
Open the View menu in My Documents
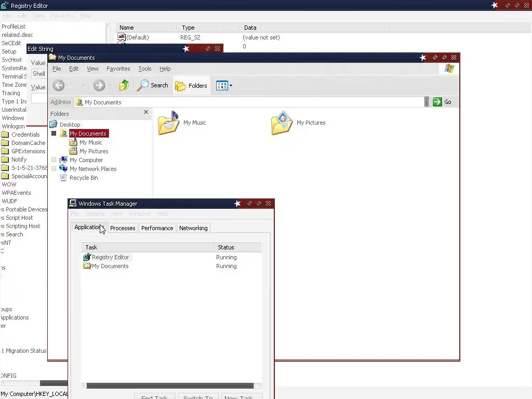pyautogui.click(x=92, y=69)
